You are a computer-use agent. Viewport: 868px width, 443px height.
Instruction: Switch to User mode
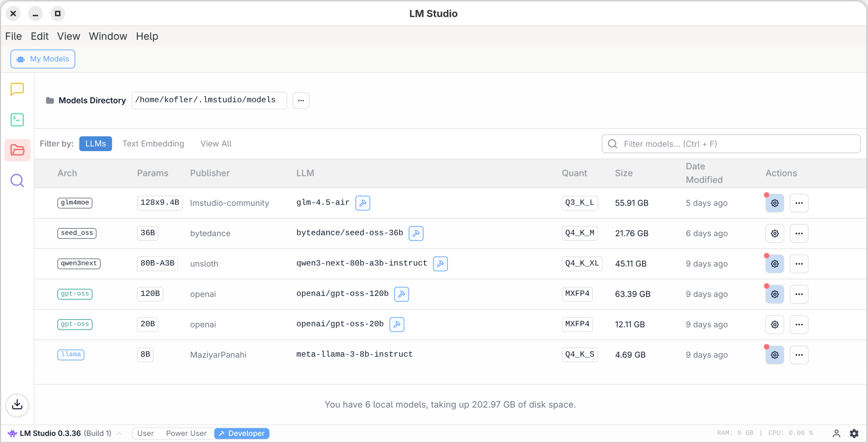[145, 433]
